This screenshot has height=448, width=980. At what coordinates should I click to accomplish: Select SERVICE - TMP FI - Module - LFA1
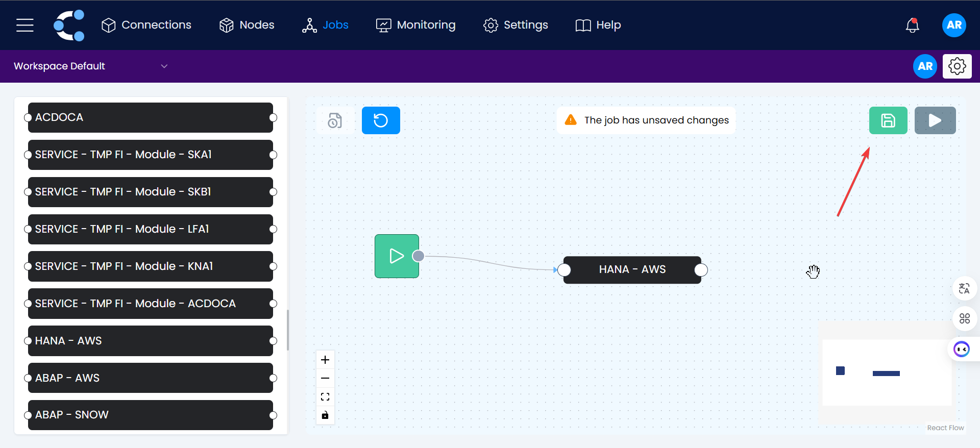click(x=151, y=229)
